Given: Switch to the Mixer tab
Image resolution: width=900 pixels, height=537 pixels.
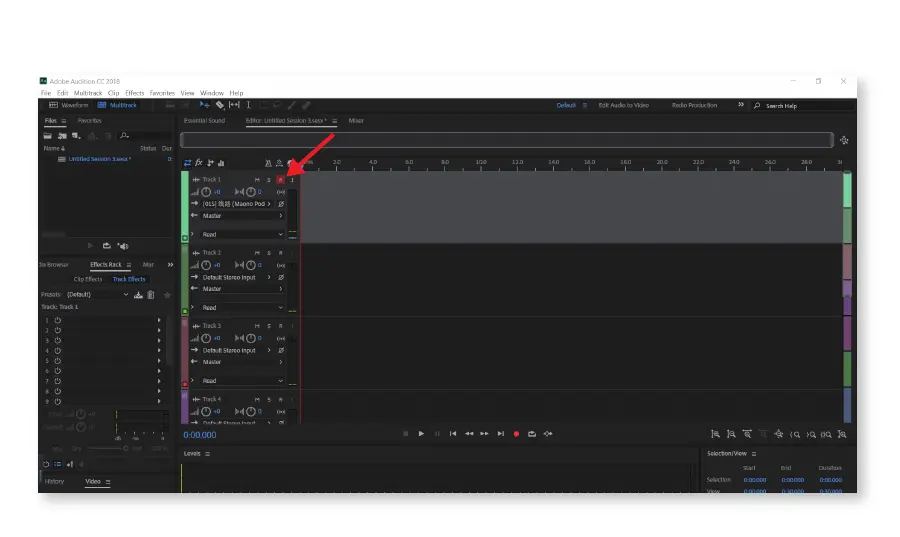Looking at the screenshot, I should click(x=356, y=121).
